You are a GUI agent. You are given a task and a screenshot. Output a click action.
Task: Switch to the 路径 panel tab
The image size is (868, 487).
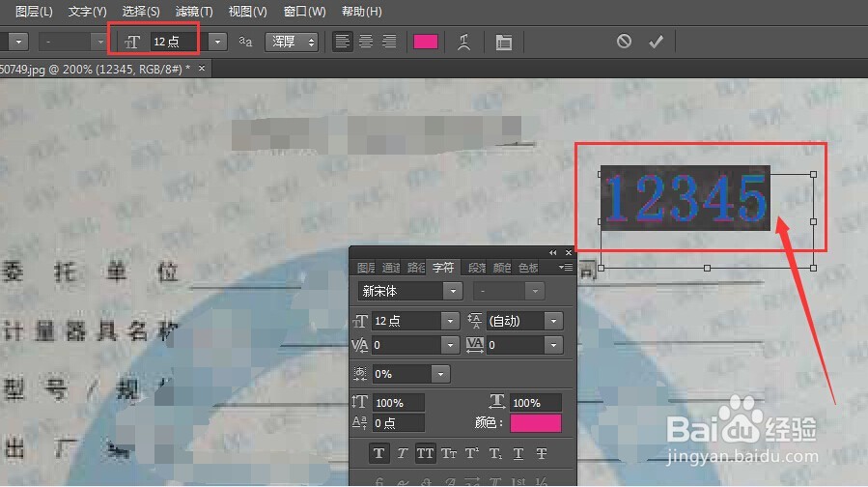pos(416,268)
